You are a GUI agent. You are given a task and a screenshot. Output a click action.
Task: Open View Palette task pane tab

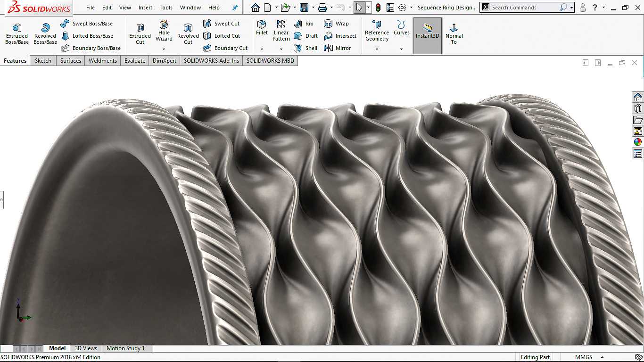(638, 131)
